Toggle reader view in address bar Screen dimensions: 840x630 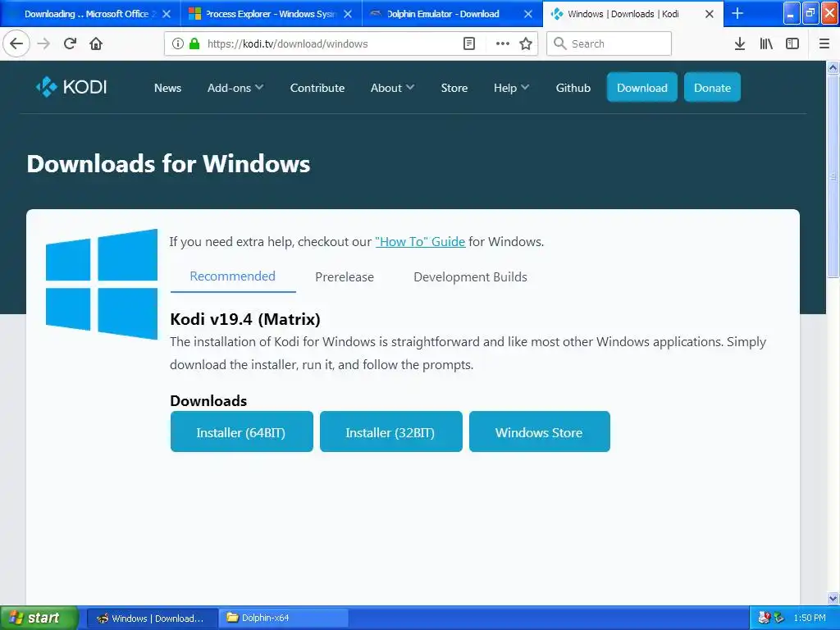click(x=468, y=43)
